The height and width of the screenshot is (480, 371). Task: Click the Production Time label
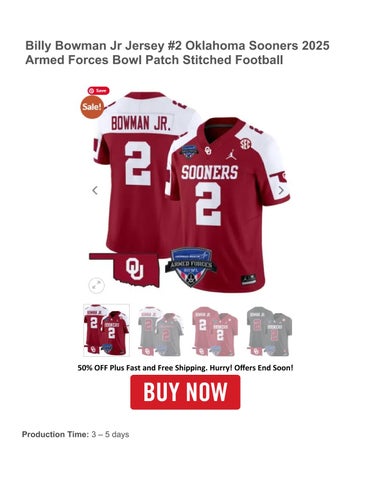click(x=55, y=434)
